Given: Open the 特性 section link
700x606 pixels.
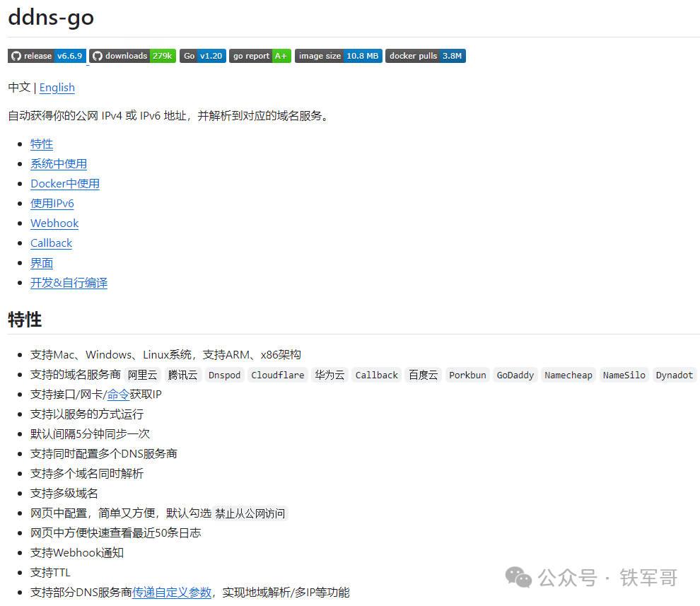Looking at the screenshot, I should click(x=41, y=144).
